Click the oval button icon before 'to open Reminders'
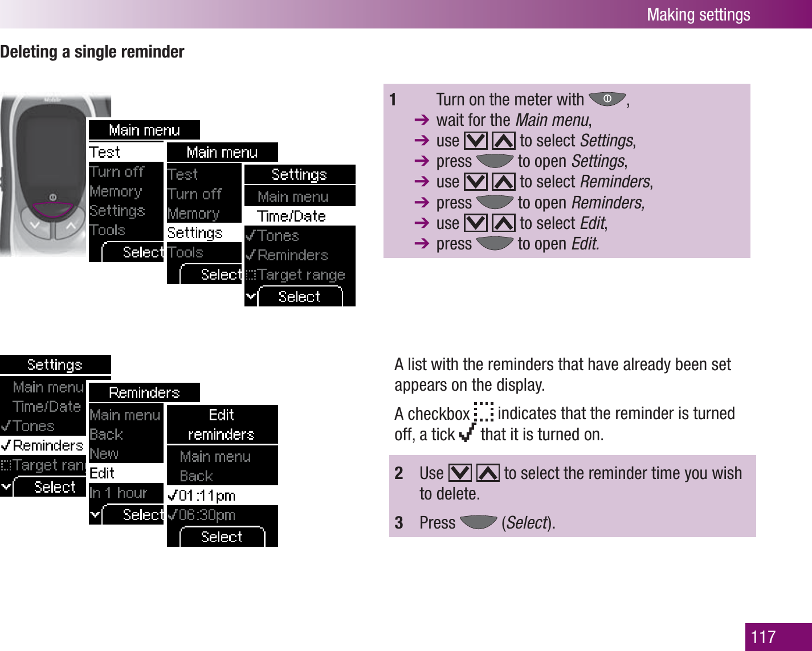812x651 pixels. pyautogui.click(x=495, y=202)
